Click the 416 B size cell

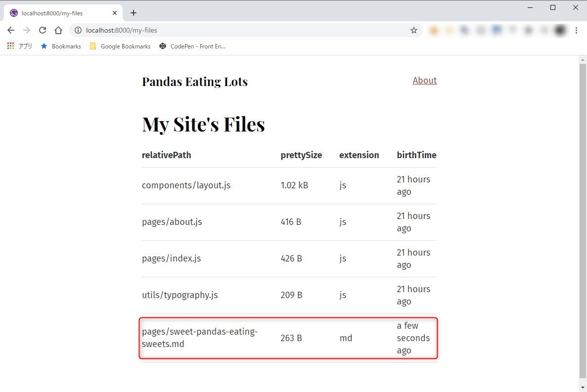(x=291, y=222)
